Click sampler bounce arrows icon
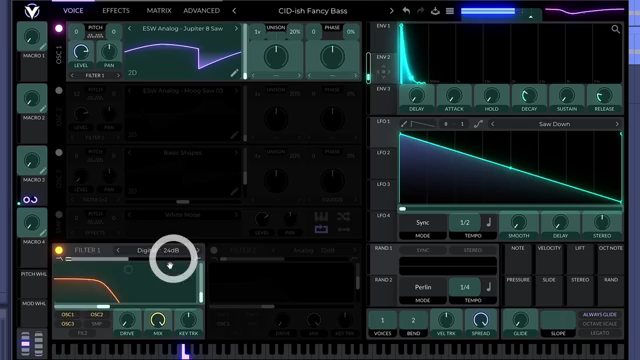 pyautogui.click(x=344, y=229)
